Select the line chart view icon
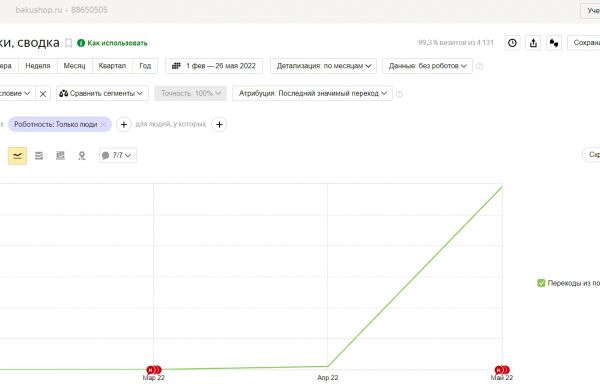 pos(18,155)
